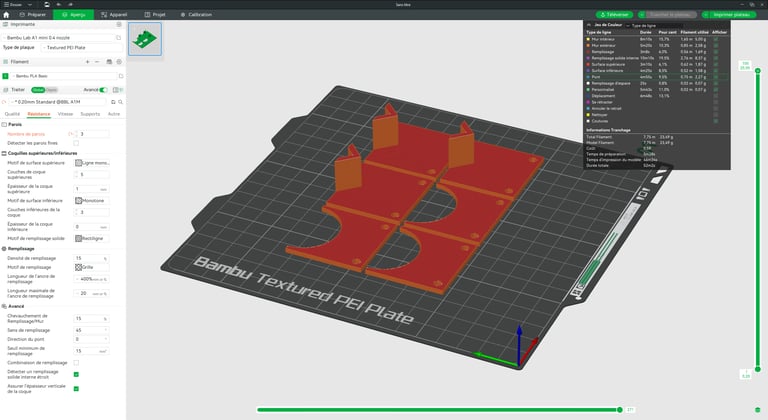Open Motif de surface inférieure dropdown
768x420 pixels.
(92, 200)
